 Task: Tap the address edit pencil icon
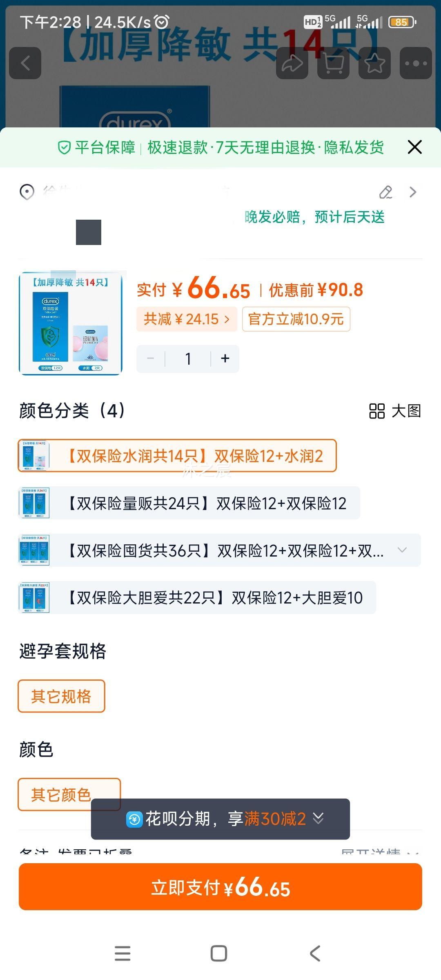click(386, 192)
